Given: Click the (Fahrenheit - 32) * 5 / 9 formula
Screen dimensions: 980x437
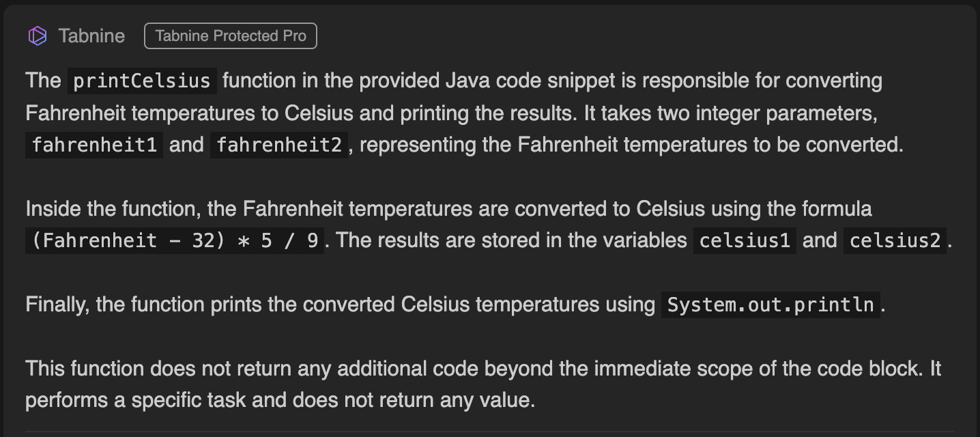Looking at the screenshot, I should 175,240.
